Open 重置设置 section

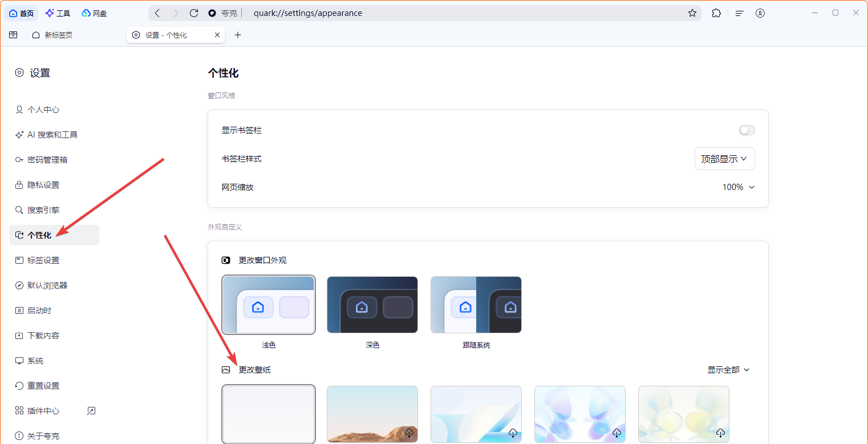(54, 386)
